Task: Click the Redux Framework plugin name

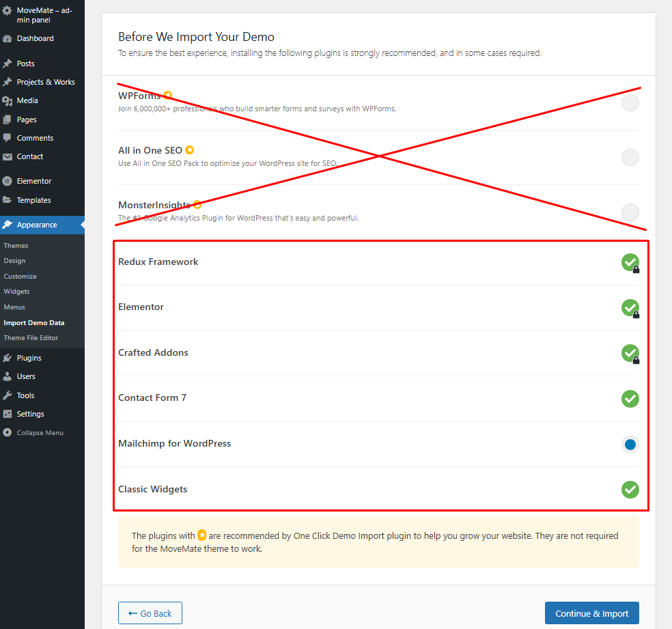Action: [158, 262]
